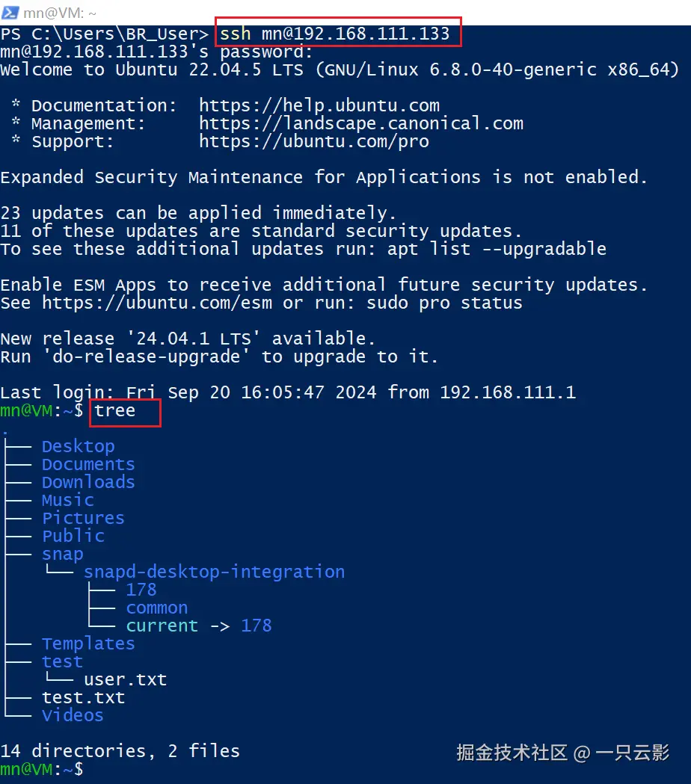Screen dimensions: 691x784
Task: Select the user.txt file under test
Action: pos(125,679)
